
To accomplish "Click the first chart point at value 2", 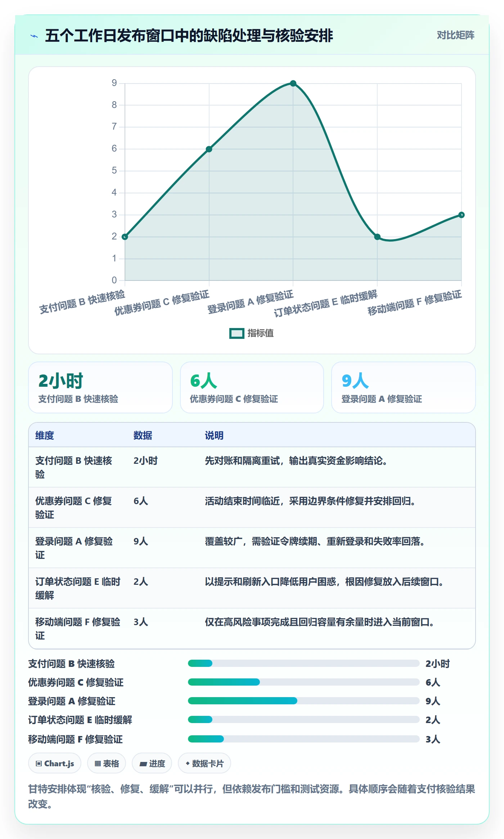I will pos(125,237).
